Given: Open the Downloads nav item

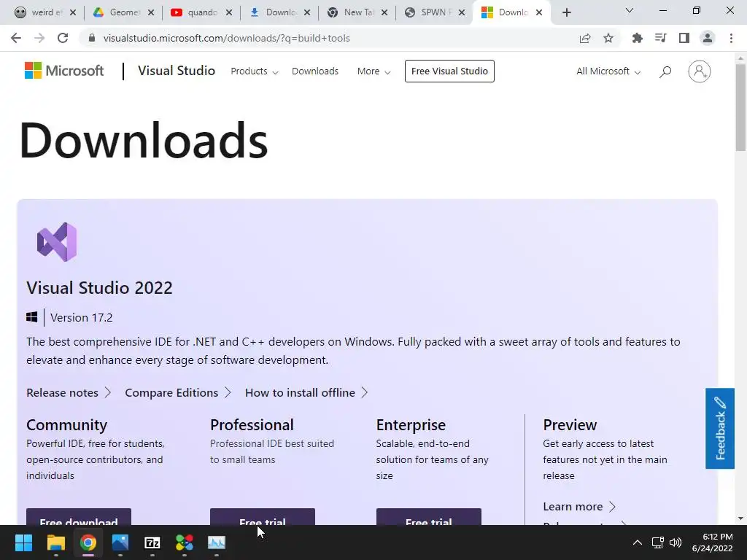Looking at the screenshot, I should click(315, 71).
